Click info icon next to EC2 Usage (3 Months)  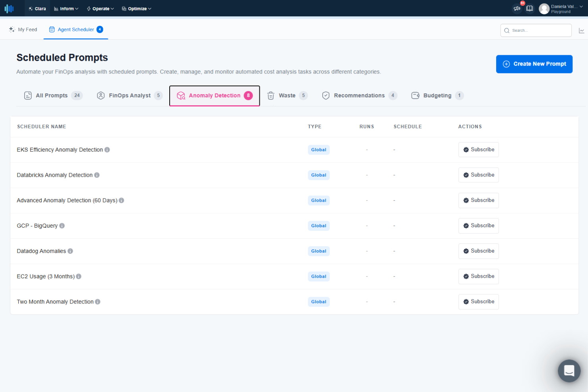(79, 276)
